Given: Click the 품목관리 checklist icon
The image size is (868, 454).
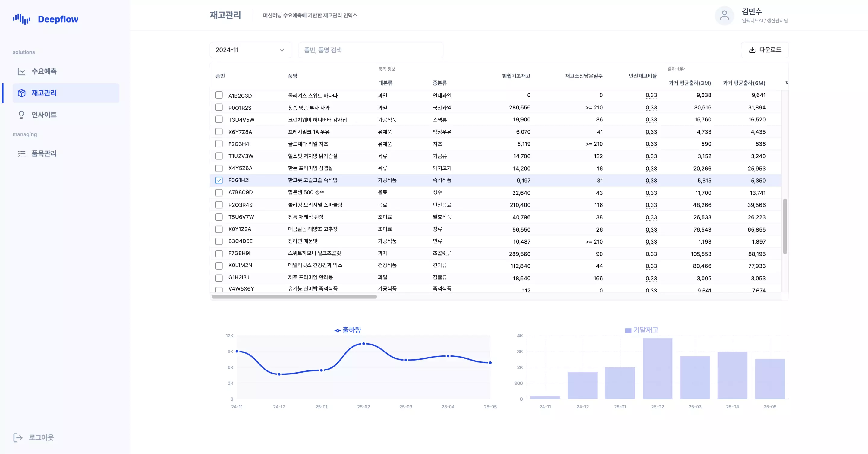Looking at the screenshot, I should [22, 154].
